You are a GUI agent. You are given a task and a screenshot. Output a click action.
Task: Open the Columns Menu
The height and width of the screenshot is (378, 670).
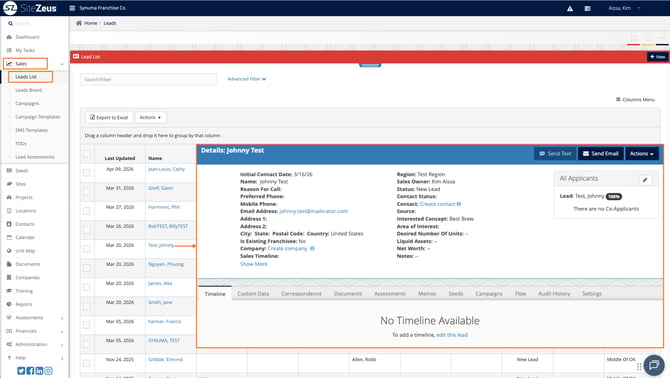(635, 100)
